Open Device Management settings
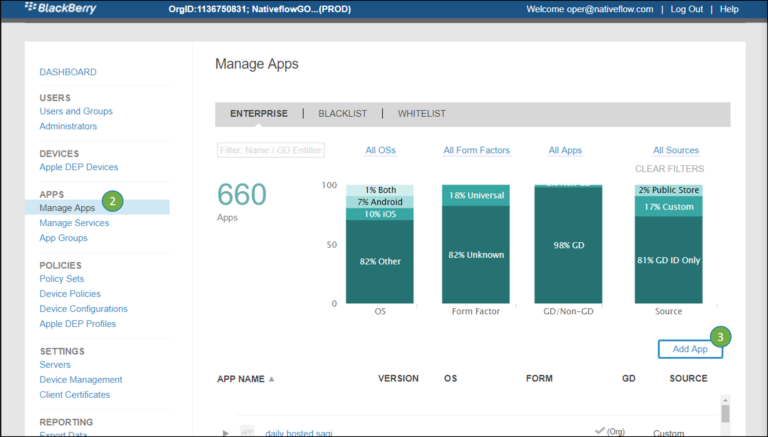Image resolution: width=768 pixels, height=437 pixels. point(81,380)
